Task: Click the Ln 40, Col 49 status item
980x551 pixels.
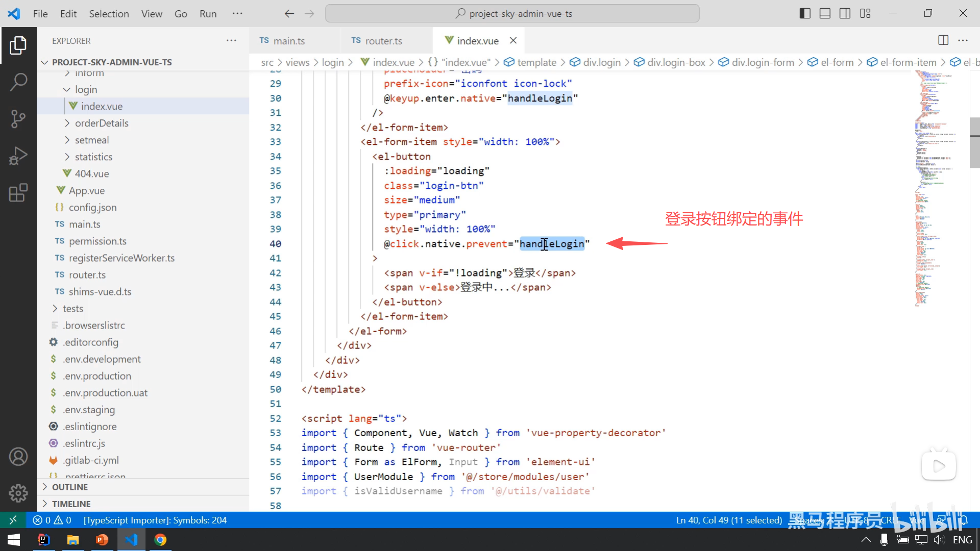Action: pos(729,520)
